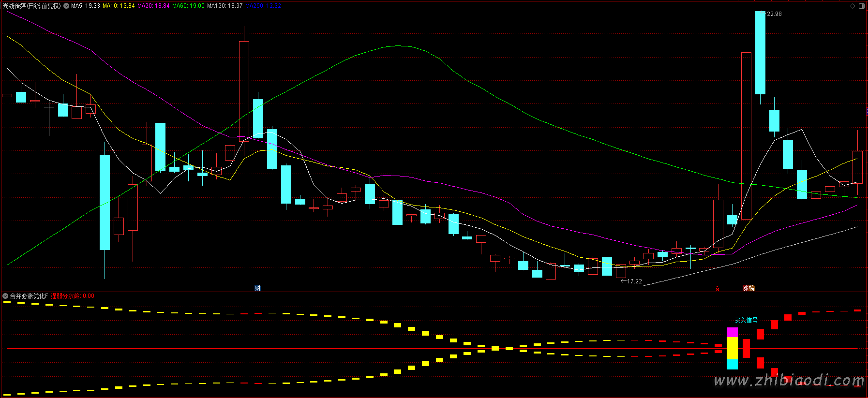This screenshot has width=868, height=398.
Task: Click the 强弱分水岭: 0.00 value
Action: 72,296
